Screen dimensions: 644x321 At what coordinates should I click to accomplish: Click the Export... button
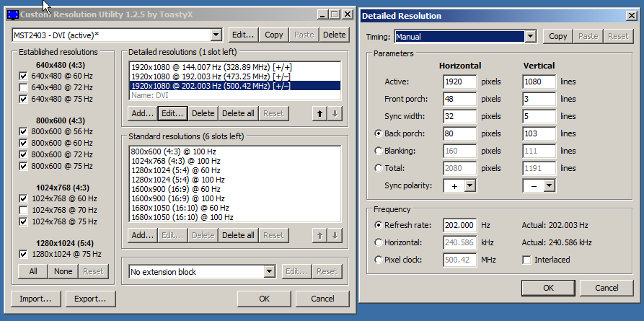click(90, 299)
